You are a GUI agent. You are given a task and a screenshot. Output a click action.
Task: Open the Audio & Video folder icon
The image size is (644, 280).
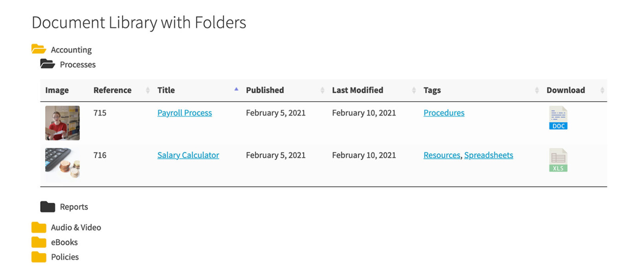pos(39,227)
